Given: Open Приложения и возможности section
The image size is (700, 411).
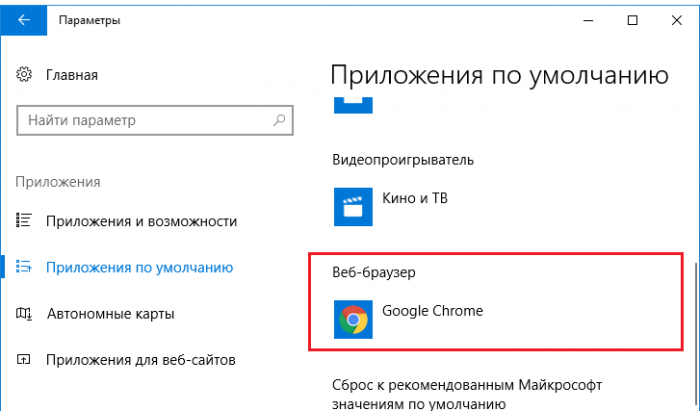Looking at the screenshot, I should point(142,221).
